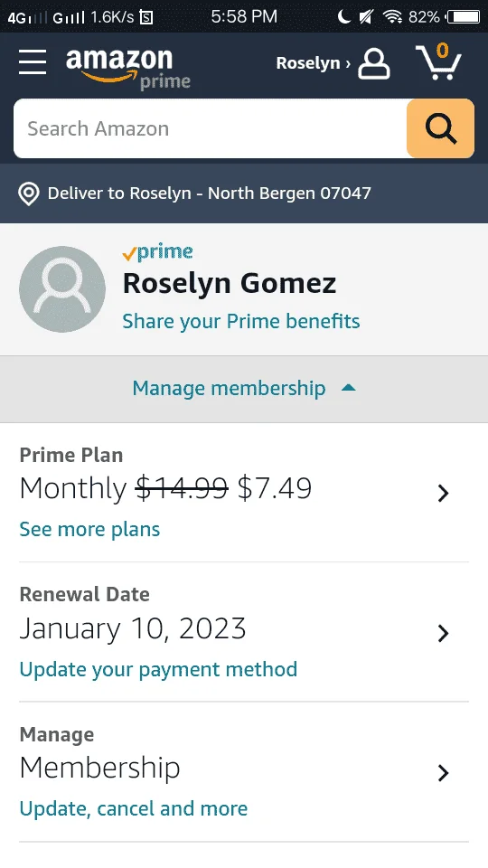Screen dimensions: 488x868
Task: Collapse the Manage membership section
Action: (244, 389)
